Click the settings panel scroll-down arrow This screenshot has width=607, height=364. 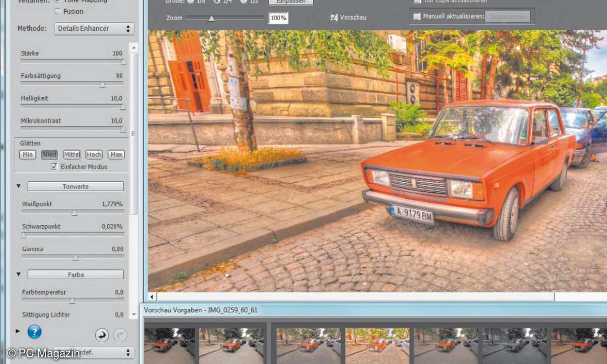point(134,314)
